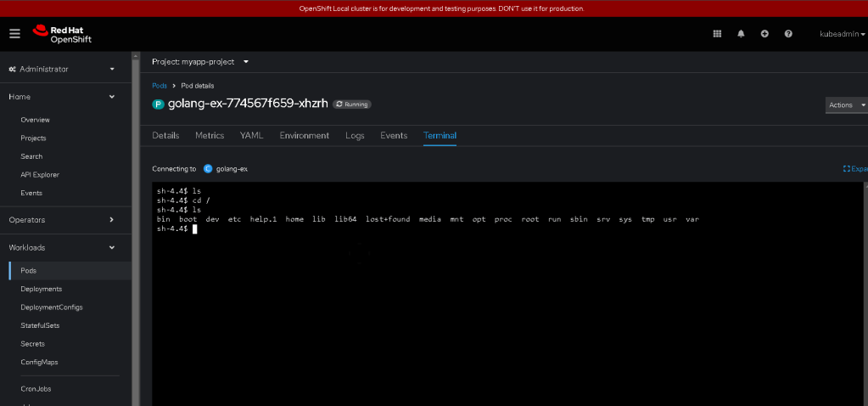Image resolution: width=868 pixels, height=406 pixels.
Task: Open DeploymentConfigs in the sidebar
Action: pos(52,307)
